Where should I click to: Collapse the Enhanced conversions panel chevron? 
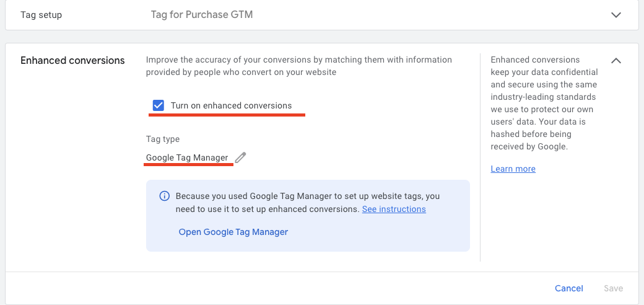click(x=616, y=61)
